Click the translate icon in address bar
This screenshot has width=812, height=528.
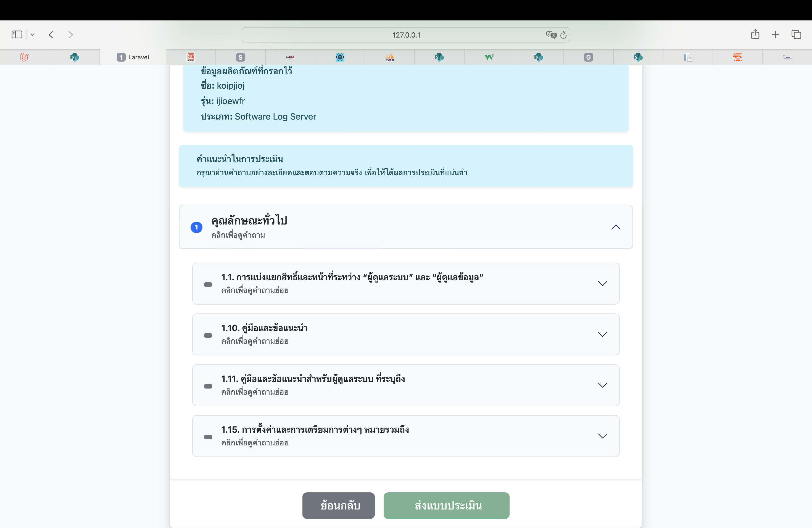tap(551, 35)
